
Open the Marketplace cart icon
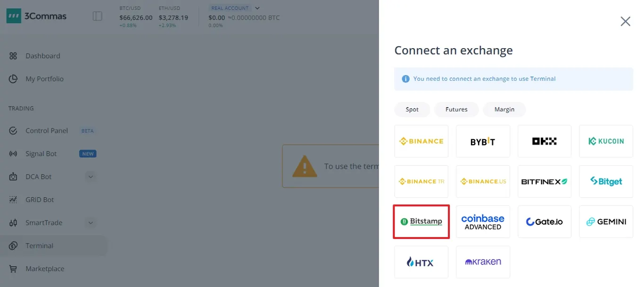click(13, 269)
